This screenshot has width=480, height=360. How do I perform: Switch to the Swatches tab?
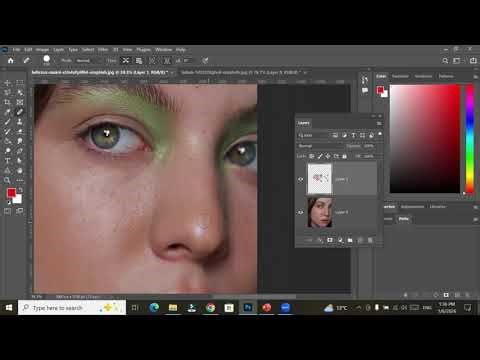pyautogui.click(x=400, y=76)
